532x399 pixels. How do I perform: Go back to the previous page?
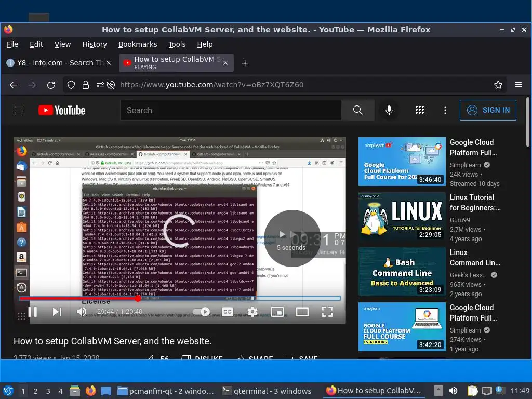(x=14, y=85)
